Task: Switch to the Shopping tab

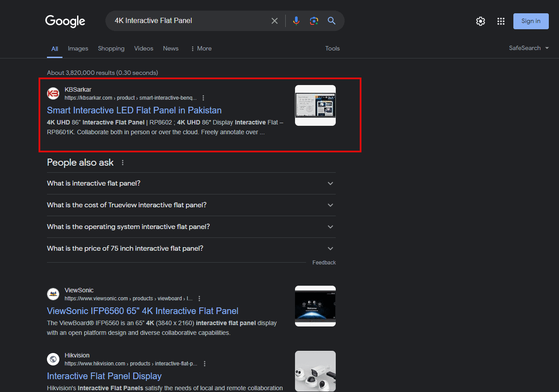Action: point(111,48)
